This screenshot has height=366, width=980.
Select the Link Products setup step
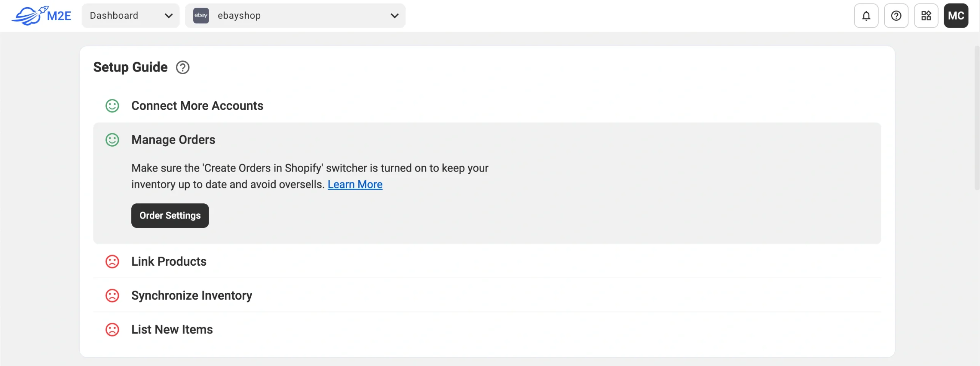point(169,261)
